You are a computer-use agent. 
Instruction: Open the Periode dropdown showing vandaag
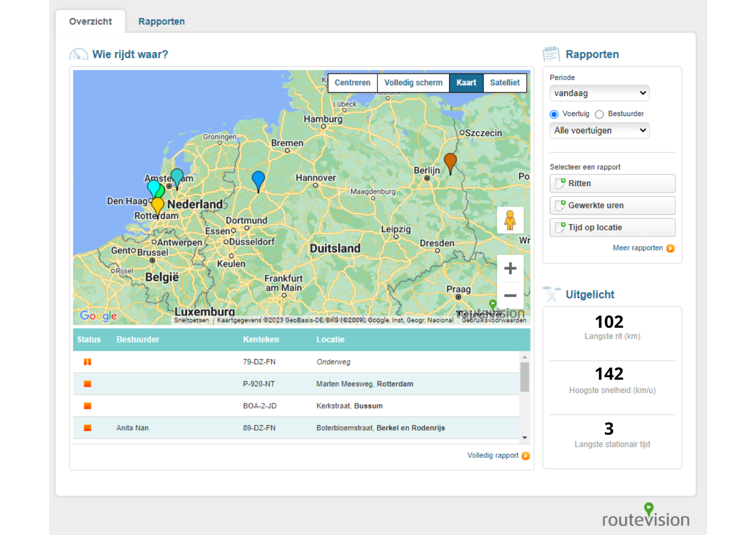tap(599, 93)
